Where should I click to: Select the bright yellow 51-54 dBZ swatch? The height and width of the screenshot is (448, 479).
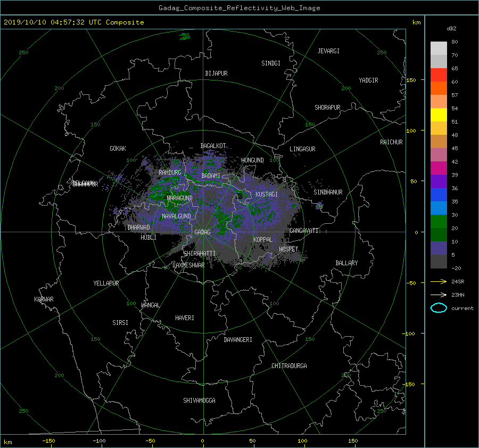[439, 115]
